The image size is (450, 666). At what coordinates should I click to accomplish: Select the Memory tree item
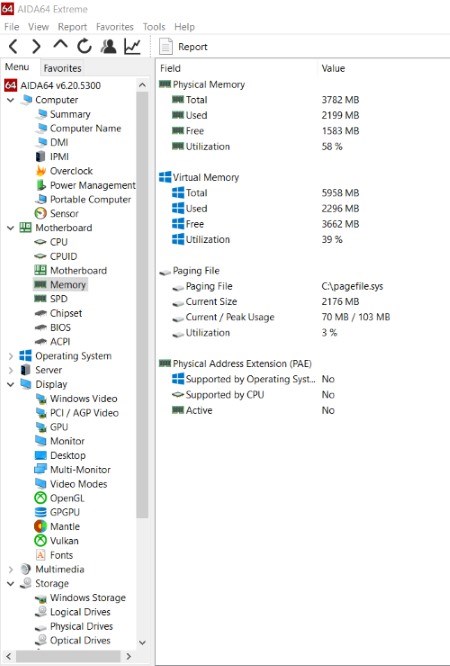point(68,285)
